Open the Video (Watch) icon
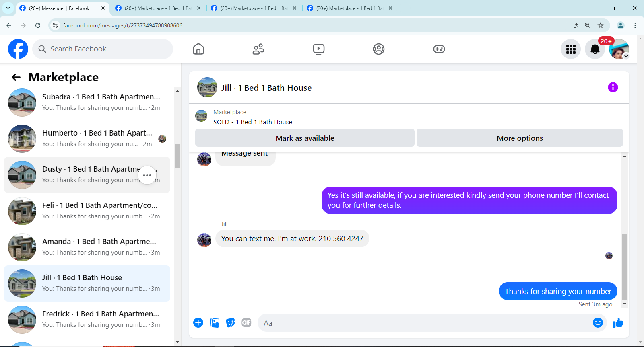The height and width of the screenshot is (347, 644). (319, 49)
